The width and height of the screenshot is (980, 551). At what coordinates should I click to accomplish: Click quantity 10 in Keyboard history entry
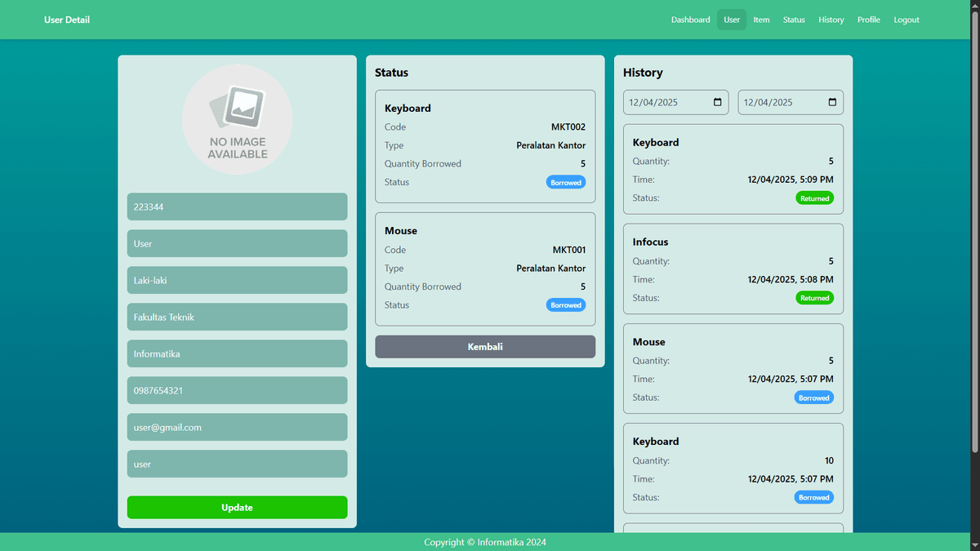tap(829, 461)
